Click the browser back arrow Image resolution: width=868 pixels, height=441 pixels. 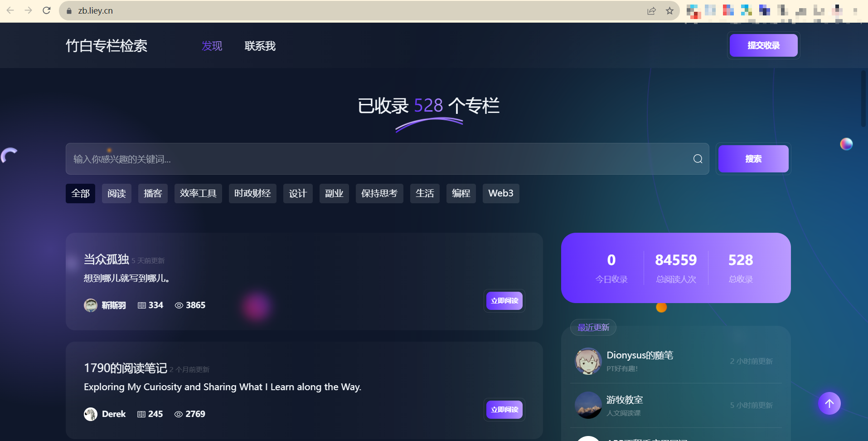tap(10, 10)
